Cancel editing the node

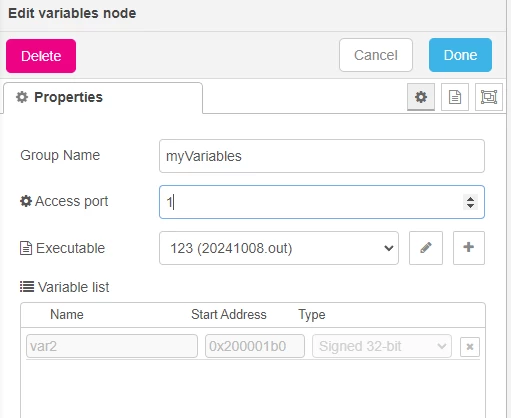(376, 55)
